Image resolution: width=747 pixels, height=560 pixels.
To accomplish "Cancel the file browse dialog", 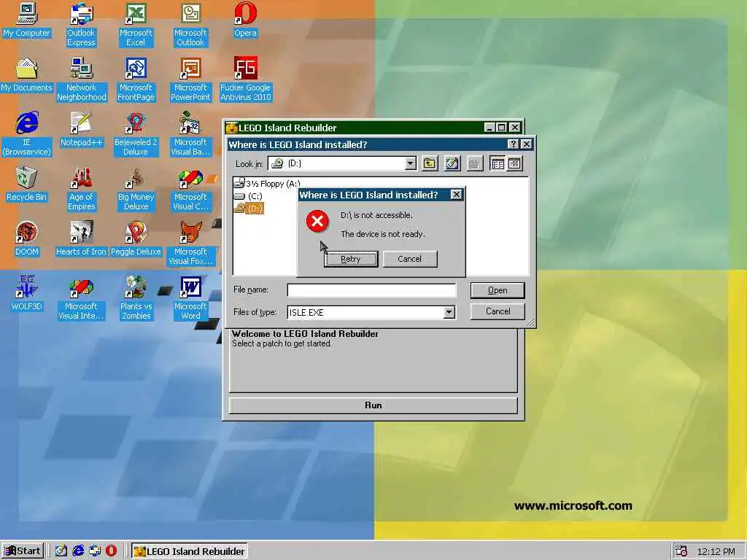I will (498, 311).
